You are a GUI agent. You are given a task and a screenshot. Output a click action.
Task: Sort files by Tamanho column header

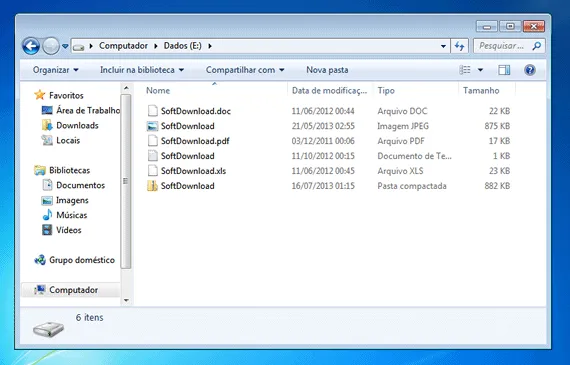point(481,91)
